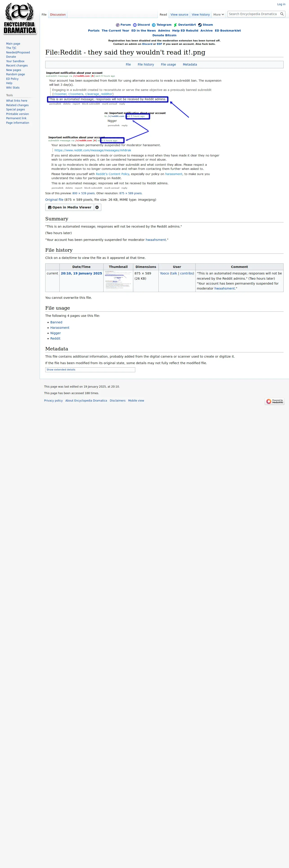Switch to the Discussion tab
The width and height of the screenshot is (289, 868).
[x=58, y=14]
